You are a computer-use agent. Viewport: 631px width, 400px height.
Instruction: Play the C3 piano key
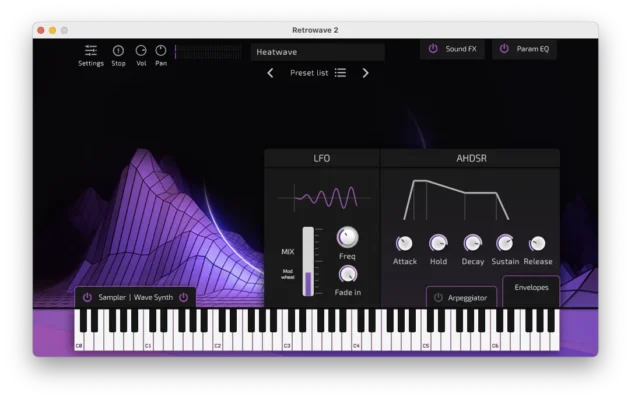pos(287,343)
